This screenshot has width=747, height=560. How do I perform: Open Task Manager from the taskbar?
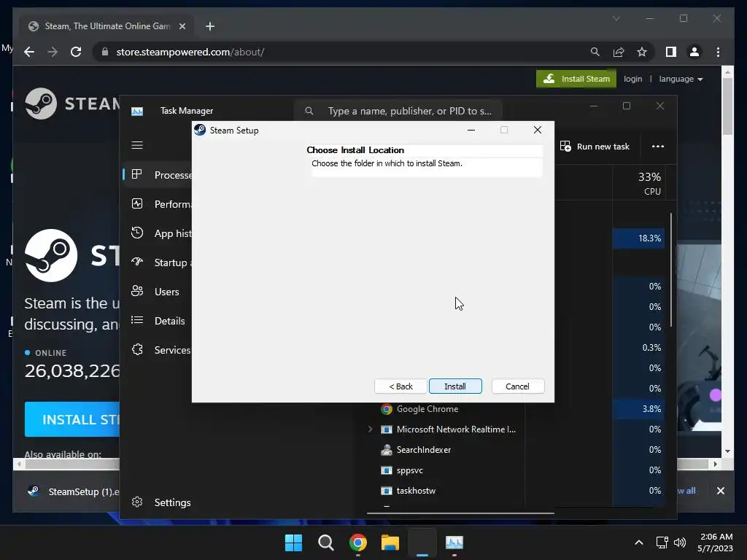pyautogui.click(x=454, y=542)
